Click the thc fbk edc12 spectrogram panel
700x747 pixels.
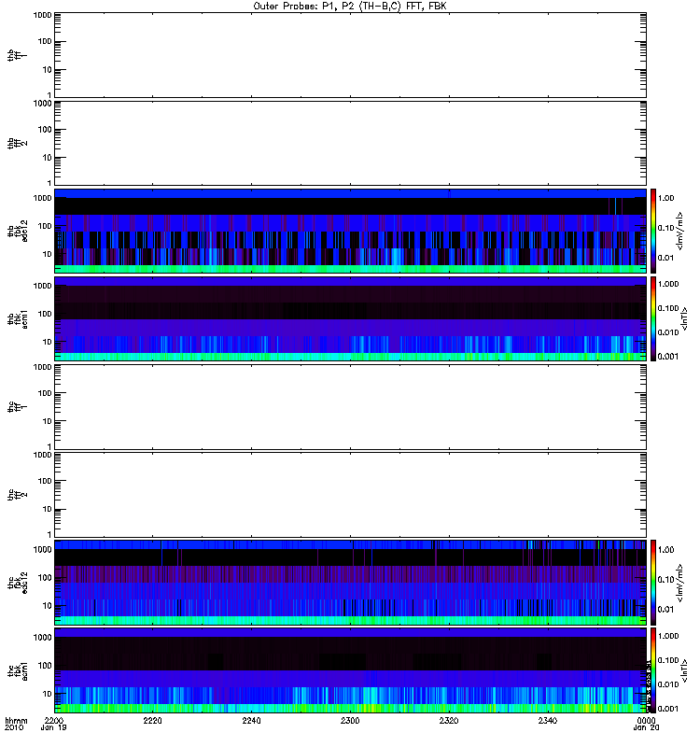point(350,583)
